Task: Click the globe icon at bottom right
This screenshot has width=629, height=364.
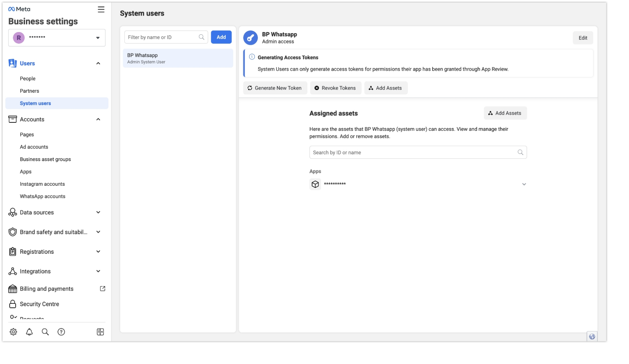Action: point(592,337)
